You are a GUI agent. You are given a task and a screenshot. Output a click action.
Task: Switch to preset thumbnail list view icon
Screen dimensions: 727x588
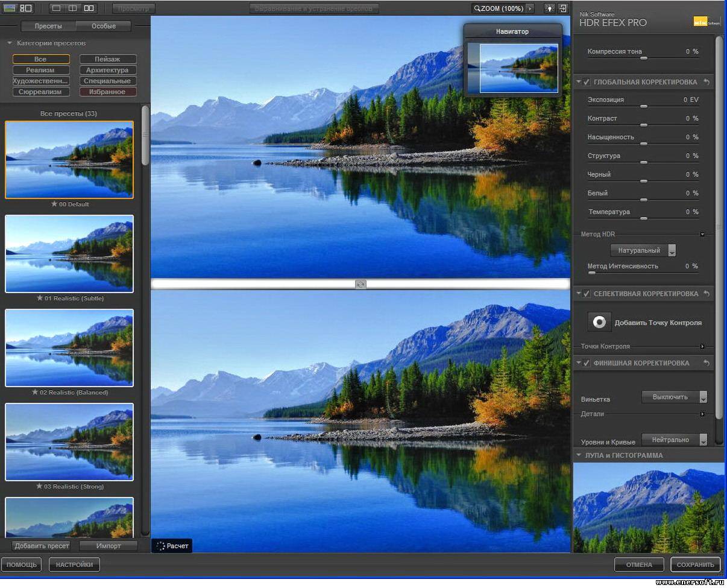[x=26, y=8]
